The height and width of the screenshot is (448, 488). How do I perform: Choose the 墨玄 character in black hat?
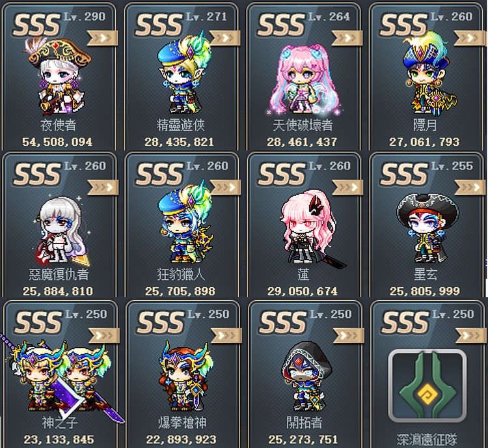coord(427,228)
